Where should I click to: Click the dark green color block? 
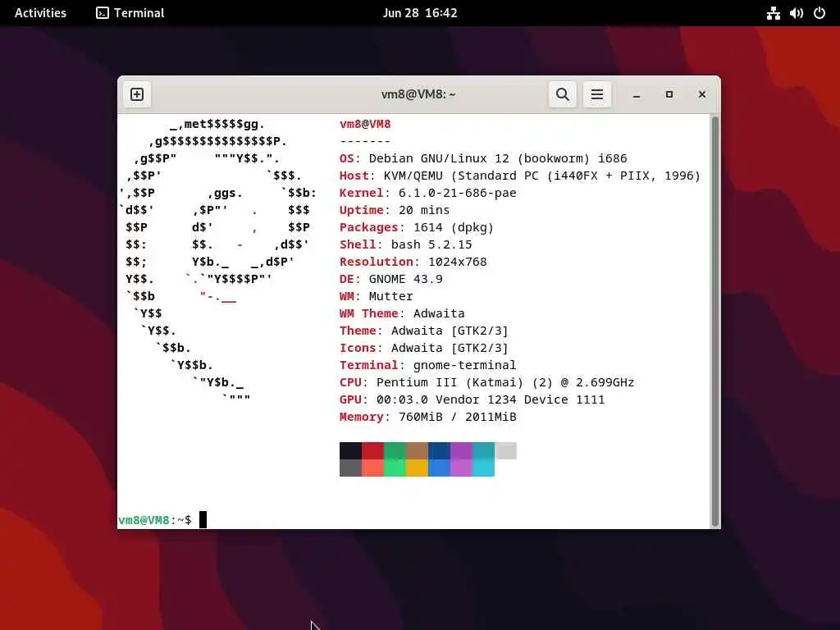395,450
